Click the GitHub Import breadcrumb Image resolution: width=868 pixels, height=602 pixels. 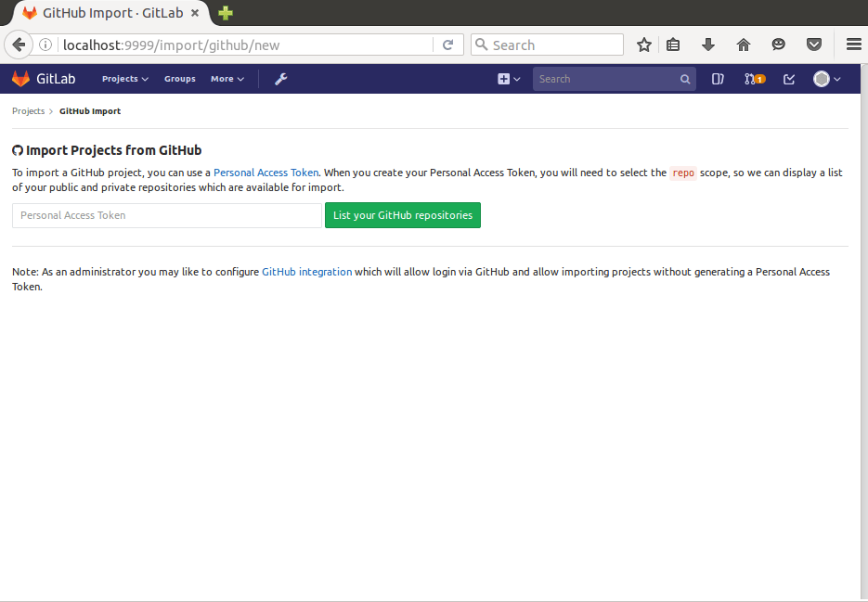point(90,111)
